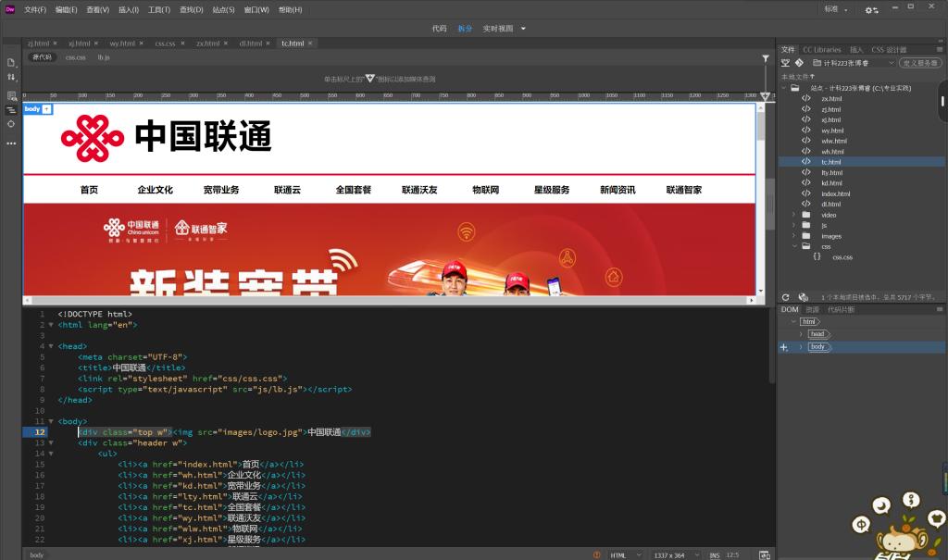Viewport: 948px width, 560px height.
Task: Open the site selector dropdown 计科223
Action: coord(853,63)
